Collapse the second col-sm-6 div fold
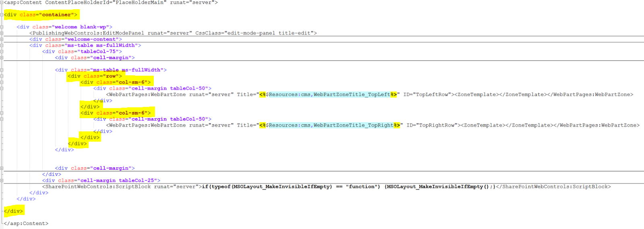This screenshot has width=644, height=229. point(2,113)
